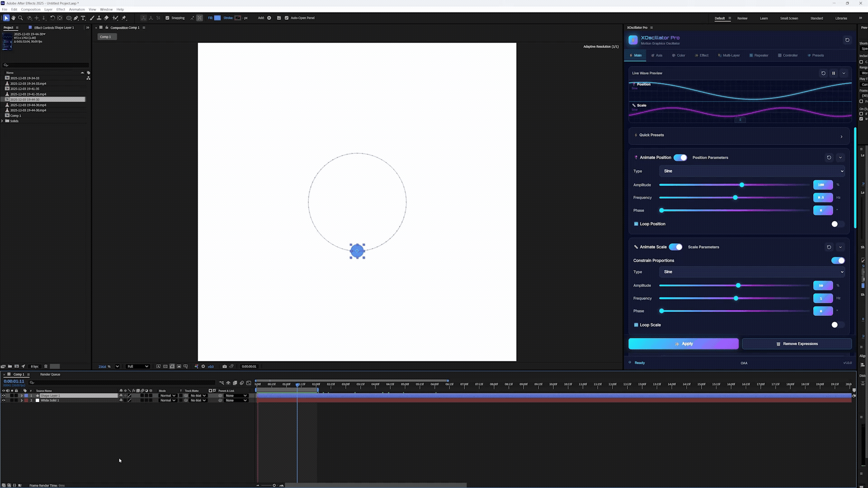Open Position Type Sine dropdown
This screenshot has height=488, width=868.
[x=752, y=171]
